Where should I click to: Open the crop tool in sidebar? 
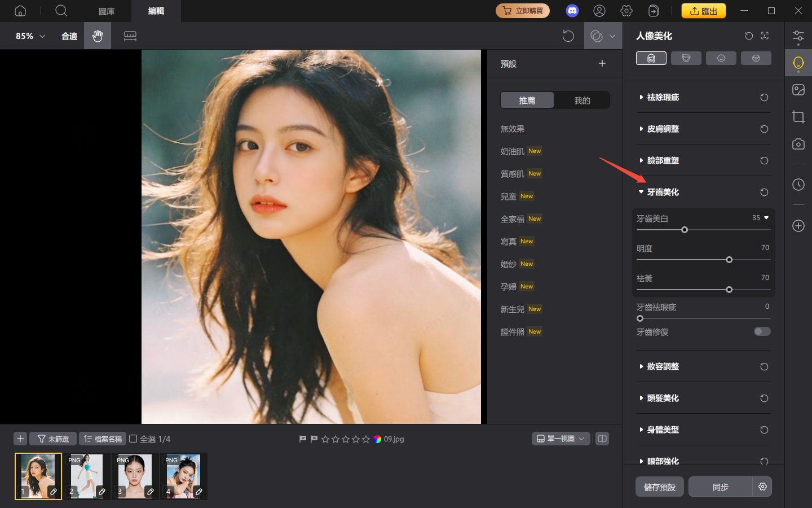click(x=798, y=117)
